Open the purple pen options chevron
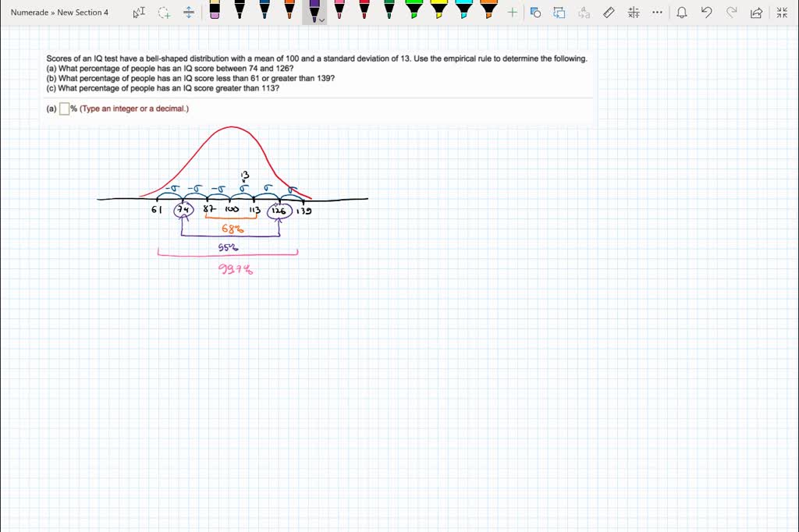This screenshot has width=799, height=532. click(321, 19)
